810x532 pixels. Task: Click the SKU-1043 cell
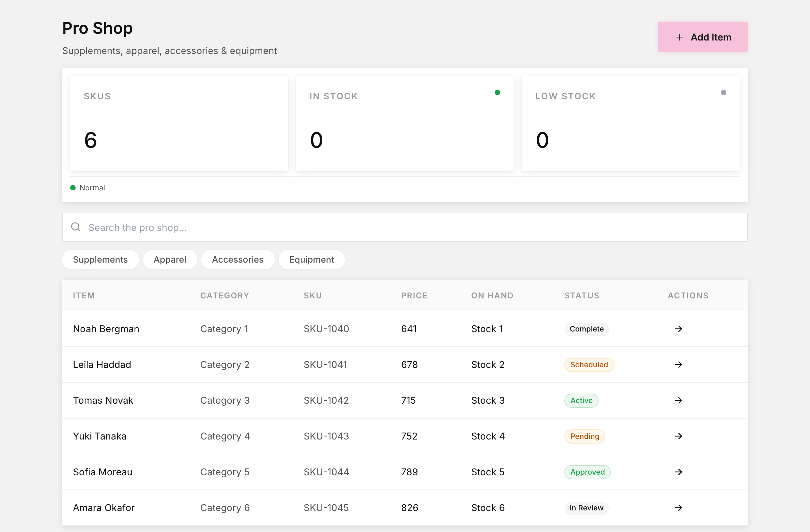click(x=326, y=436)
